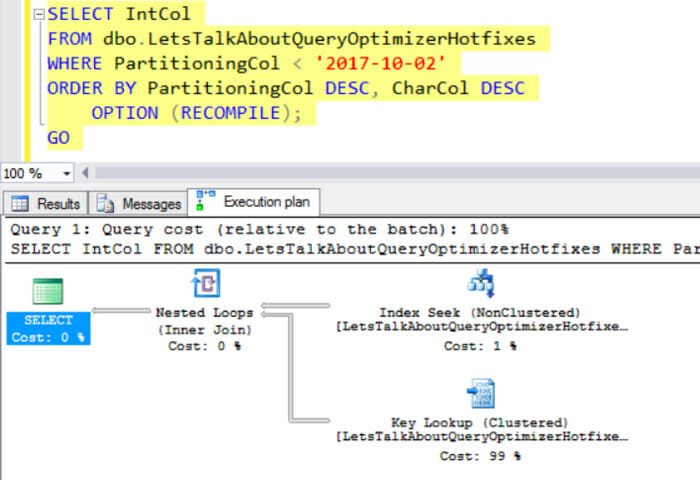Click the highlighted SELECT Cost: 0 % label
Image resolution: width=700 pixels, height=480 pixels.
pyautogui.click(x=48, y=328)
